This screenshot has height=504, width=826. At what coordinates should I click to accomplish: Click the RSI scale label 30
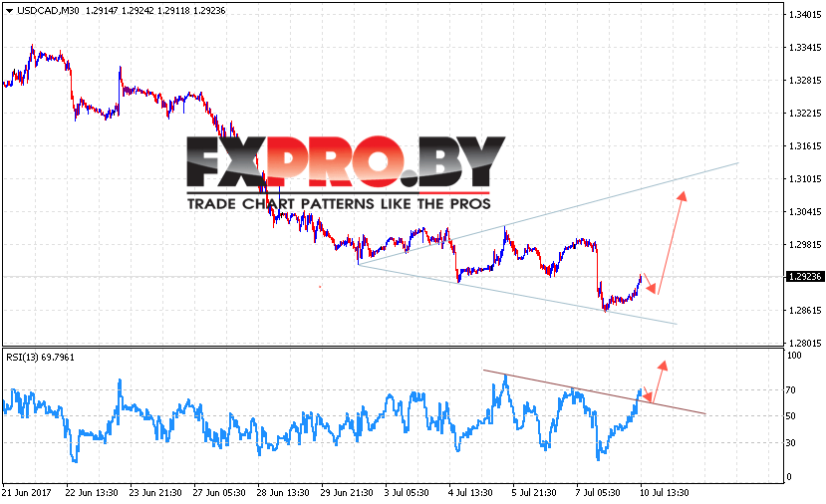791,443
